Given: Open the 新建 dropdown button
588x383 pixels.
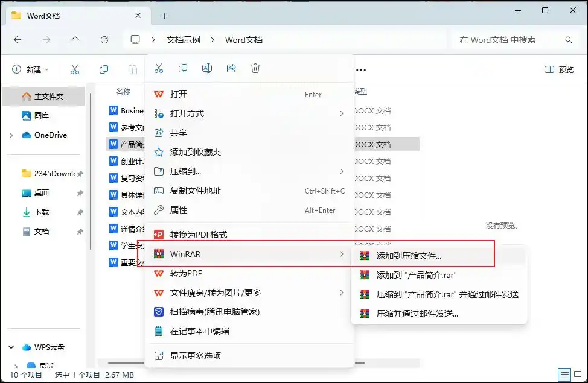Looking at the screenshot, I should point(30,69).
